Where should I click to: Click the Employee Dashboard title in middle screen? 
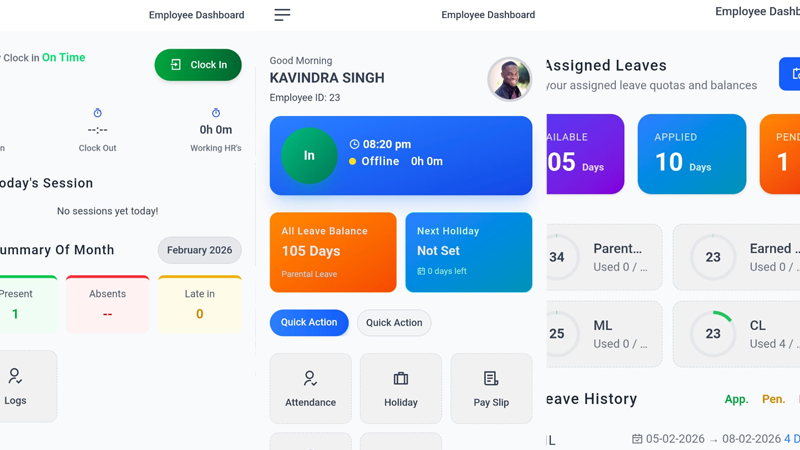[x=488, y=15]
